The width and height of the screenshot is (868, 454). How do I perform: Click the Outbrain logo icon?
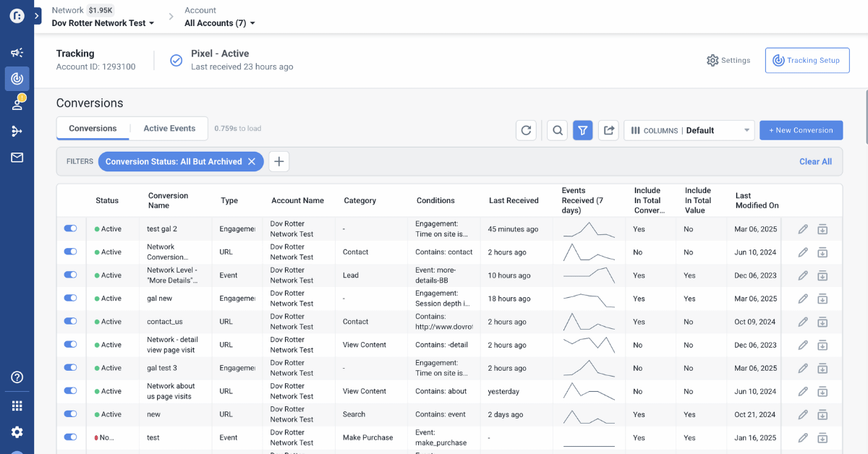click(16, 16)
